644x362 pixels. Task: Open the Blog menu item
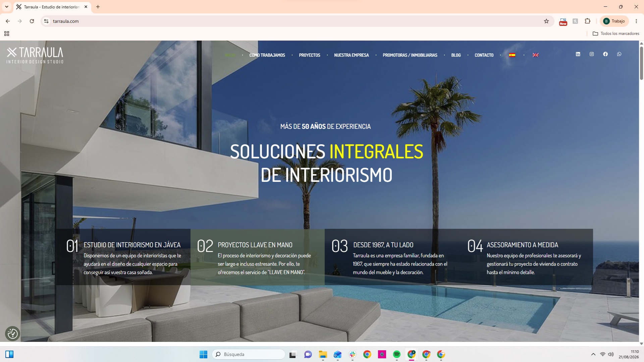(x=456, y=55)
